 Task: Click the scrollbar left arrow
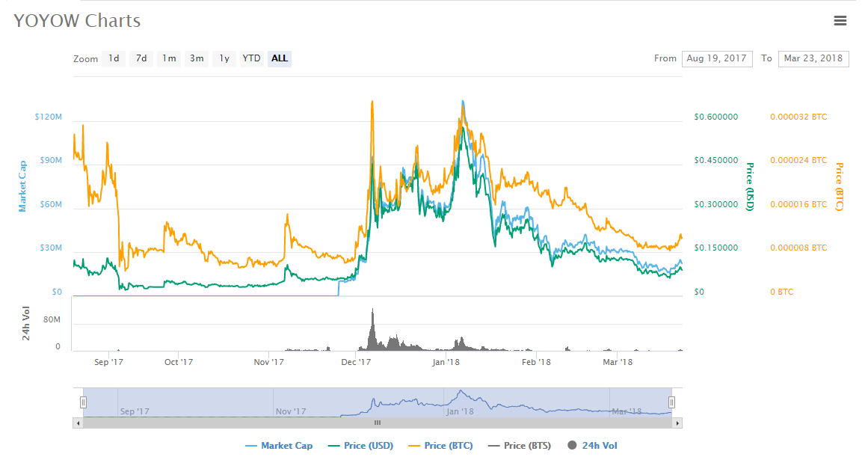[x=78, y=423]
